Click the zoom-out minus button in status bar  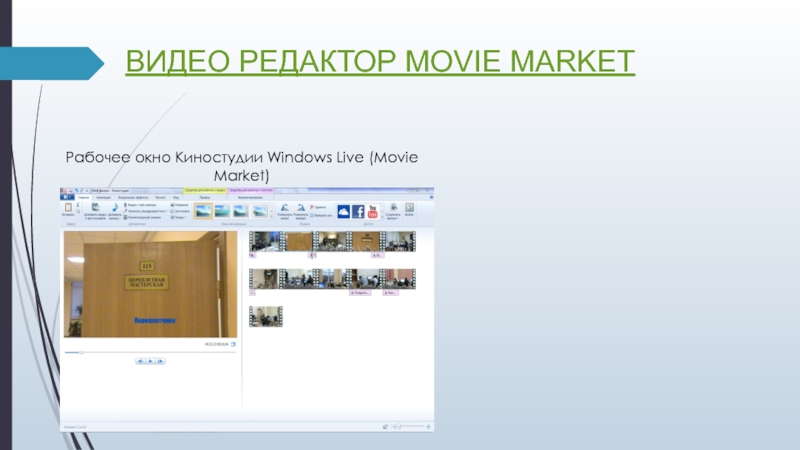[x=394, y=427]
